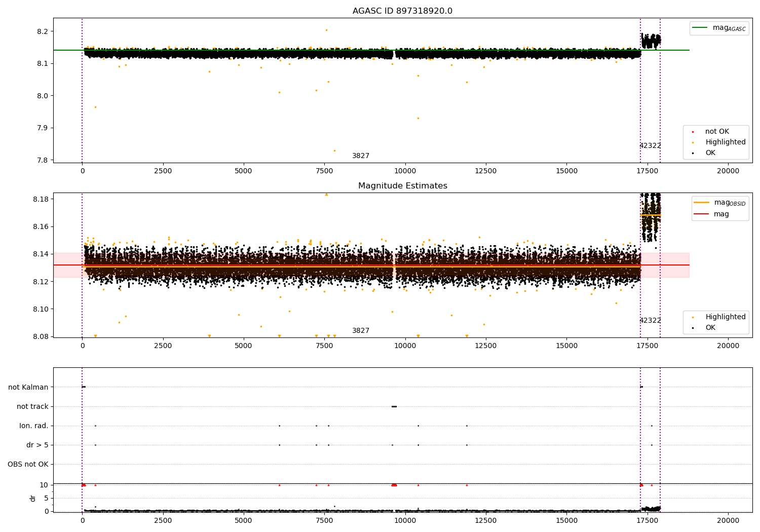760x532 pixels.
Task: Select the 'not track' row label
Action: click(x=32, y=406)
